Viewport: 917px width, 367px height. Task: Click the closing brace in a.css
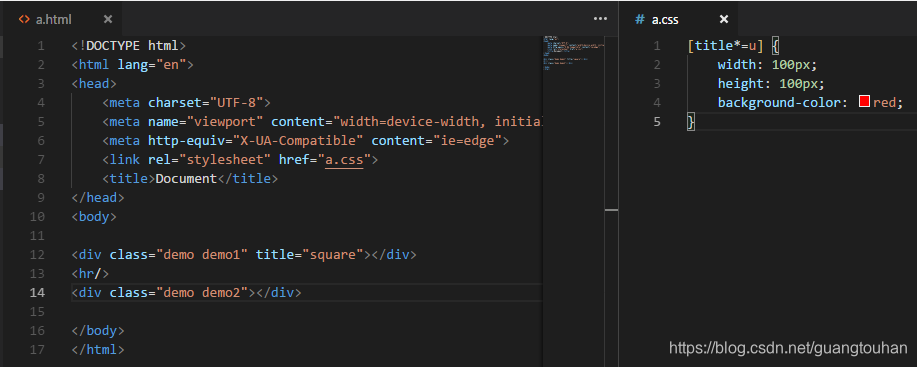click(x=691, y=122)
